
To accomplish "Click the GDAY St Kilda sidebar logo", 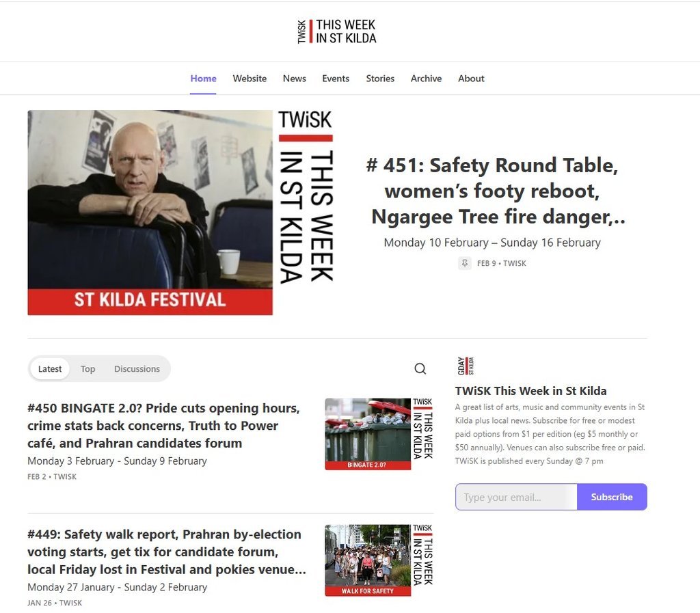I will 465,366.
